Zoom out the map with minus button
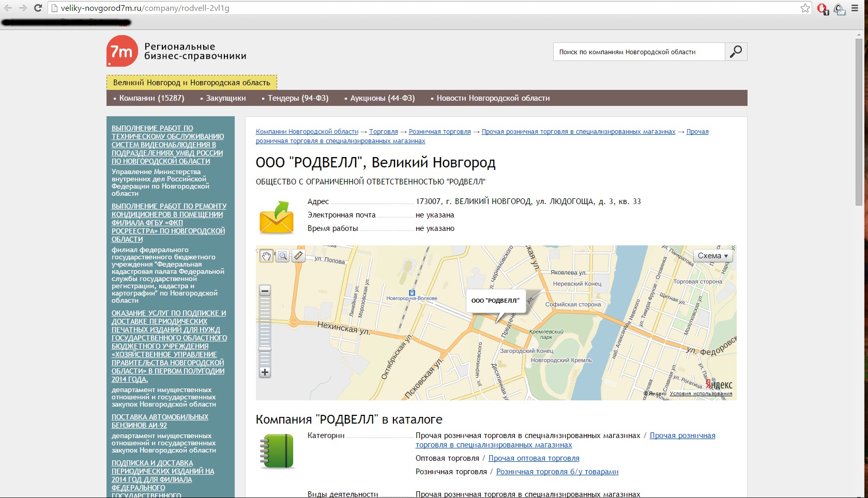Image resolution: width=868 pixels, height=498 pixels. coord(265,291)
